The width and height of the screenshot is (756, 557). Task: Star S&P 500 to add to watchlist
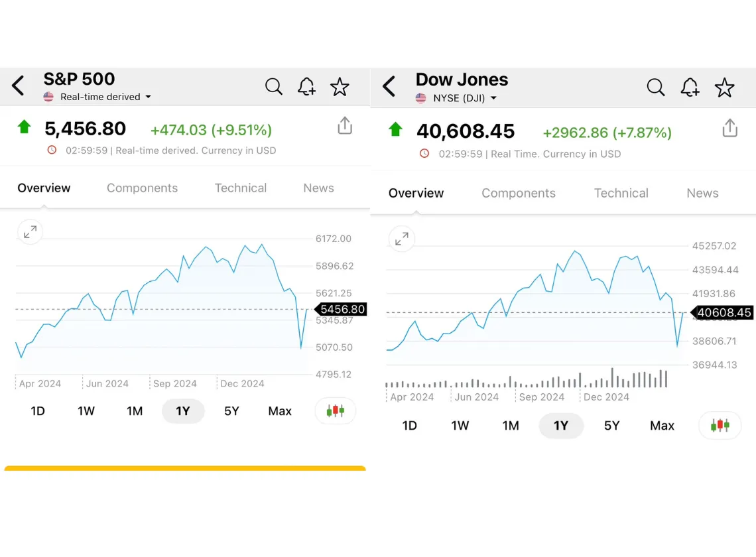tap(340, 87)
